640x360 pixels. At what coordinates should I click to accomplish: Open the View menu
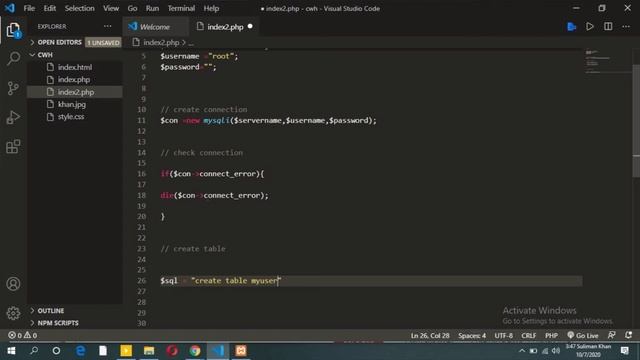click(x=111, y=8)
